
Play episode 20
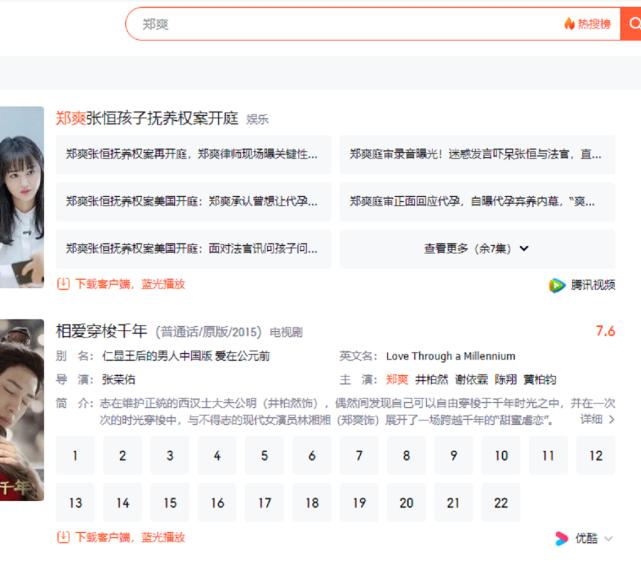pos(406,503)
